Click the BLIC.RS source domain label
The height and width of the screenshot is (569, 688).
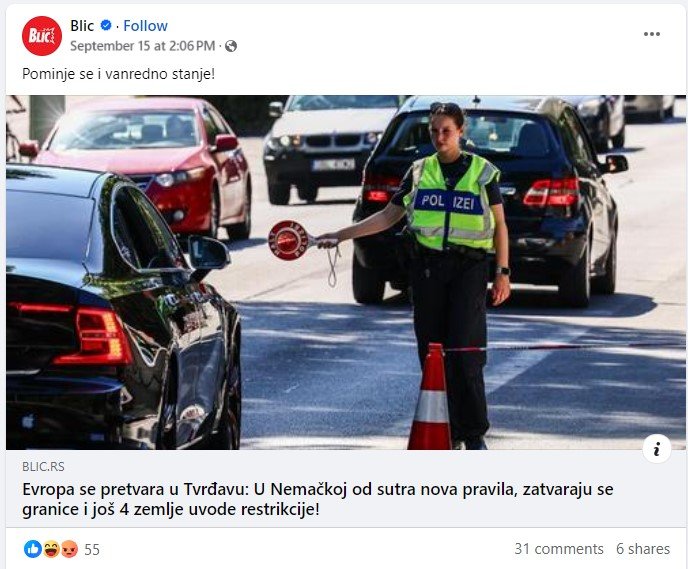click(x=43, y=466)
